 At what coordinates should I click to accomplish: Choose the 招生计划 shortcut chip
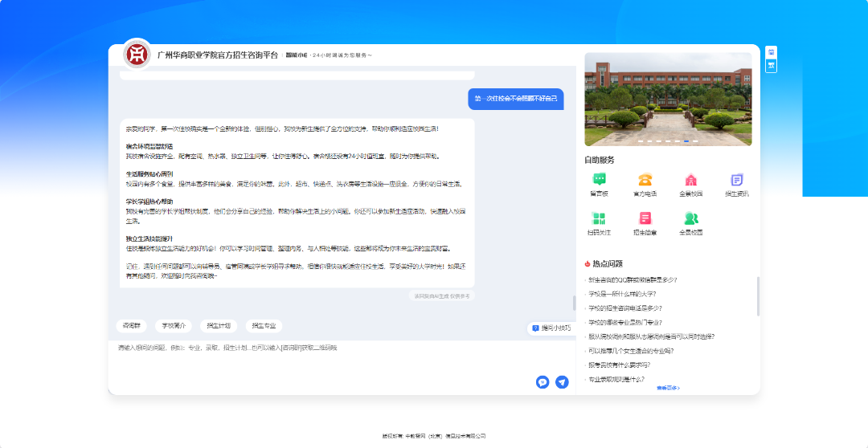(219, 326)
